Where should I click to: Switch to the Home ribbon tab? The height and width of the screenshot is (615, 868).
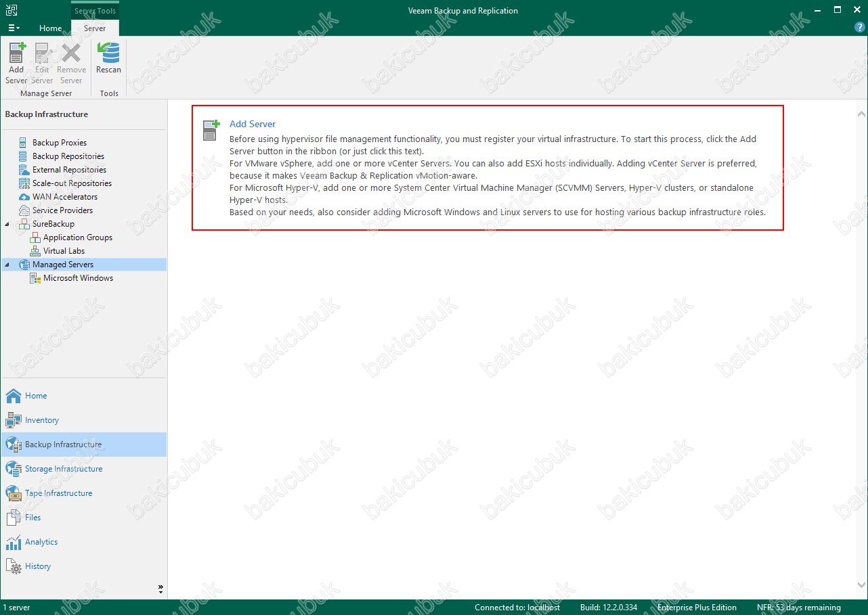click(51, 28)
